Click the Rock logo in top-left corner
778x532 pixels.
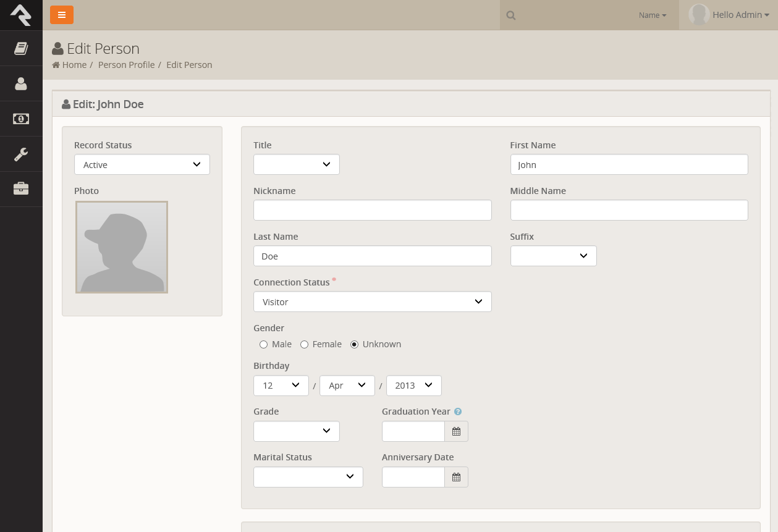[21, 15]
